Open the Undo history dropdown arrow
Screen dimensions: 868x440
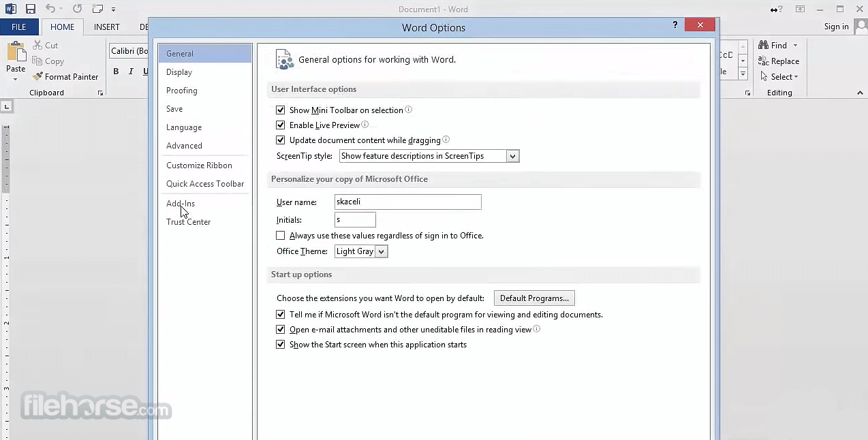[x=61, y=9]
